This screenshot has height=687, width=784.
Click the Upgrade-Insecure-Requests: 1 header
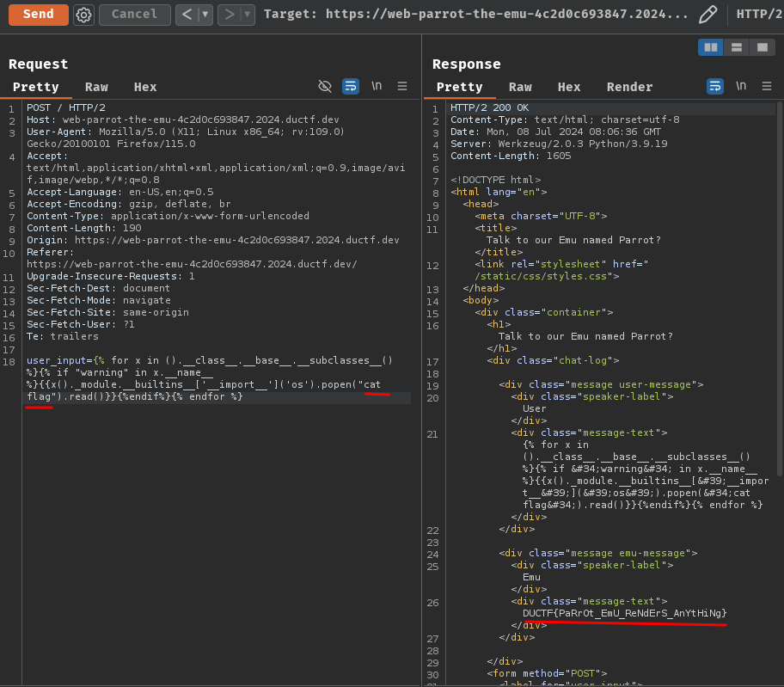pos(111,276)
